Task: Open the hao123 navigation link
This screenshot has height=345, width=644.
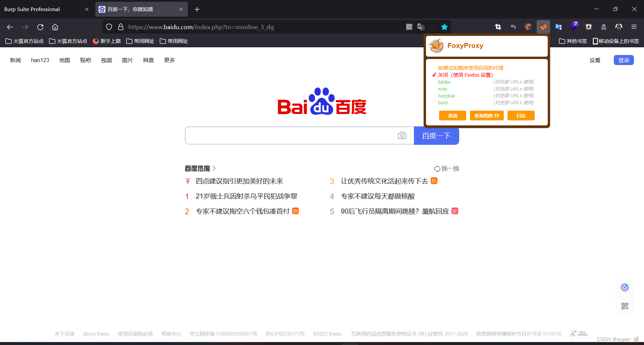Action: coord(40,60)
